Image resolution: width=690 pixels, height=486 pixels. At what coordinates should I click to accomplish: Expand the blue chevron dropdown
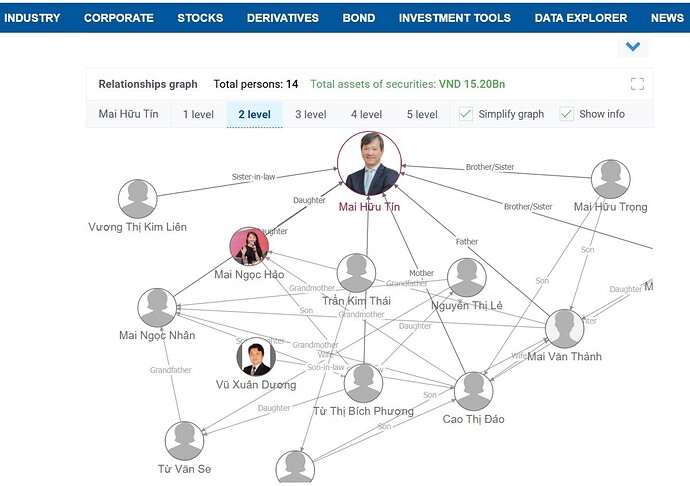coord(633,46)
